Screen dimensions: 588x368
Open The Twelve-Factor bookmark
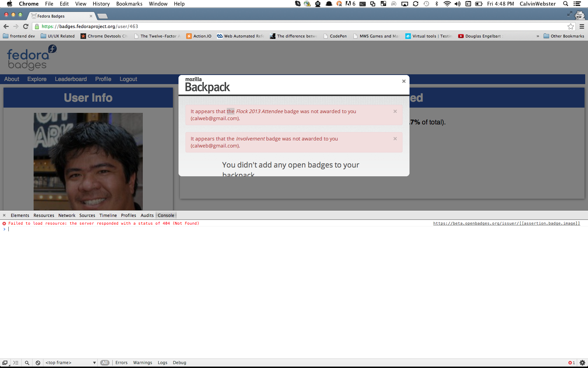[157, 36]
